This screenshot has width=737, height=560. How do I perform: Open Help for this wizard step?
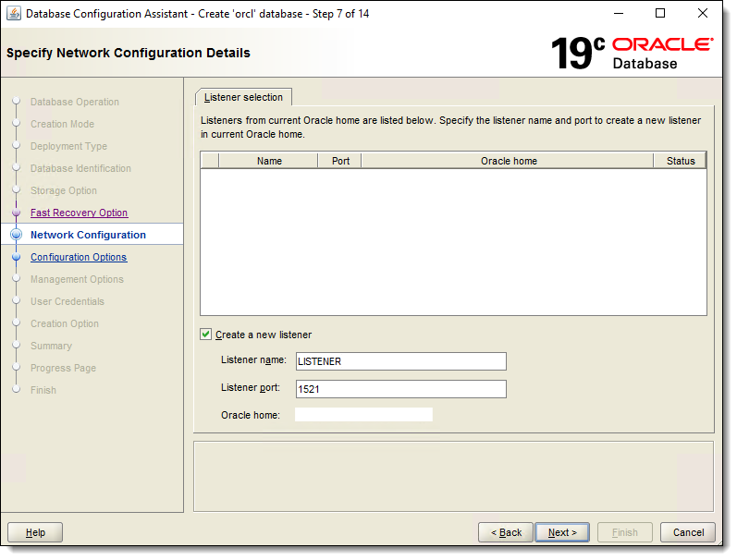(x=35, y=532)
